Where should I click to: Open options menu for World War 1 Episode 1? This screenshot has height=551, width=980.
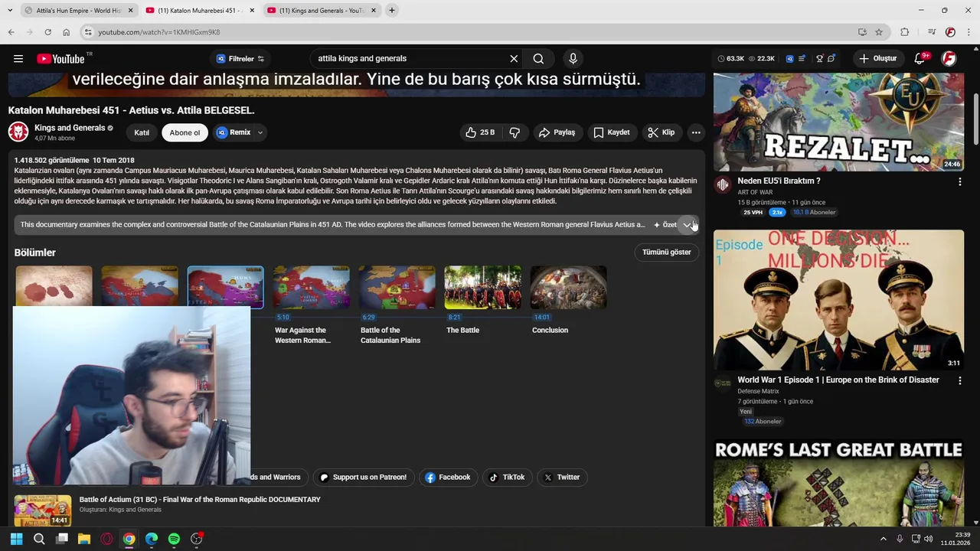pos(959,381)
